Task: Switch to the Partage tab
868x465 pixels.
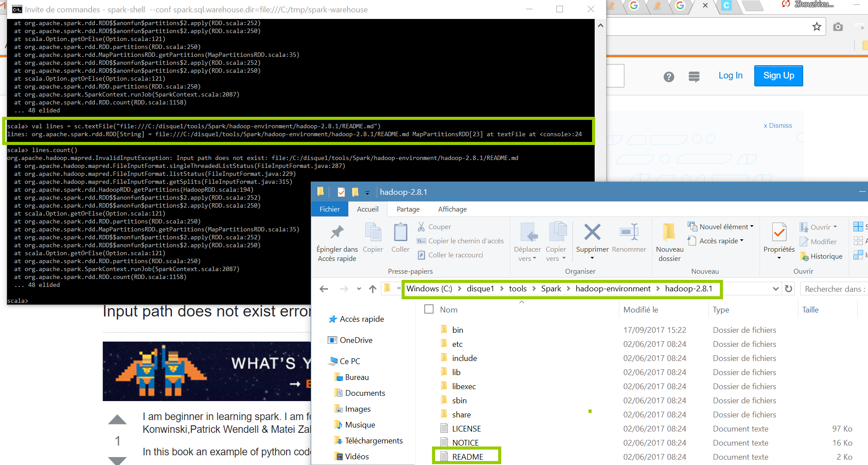Action: [408, 209]
